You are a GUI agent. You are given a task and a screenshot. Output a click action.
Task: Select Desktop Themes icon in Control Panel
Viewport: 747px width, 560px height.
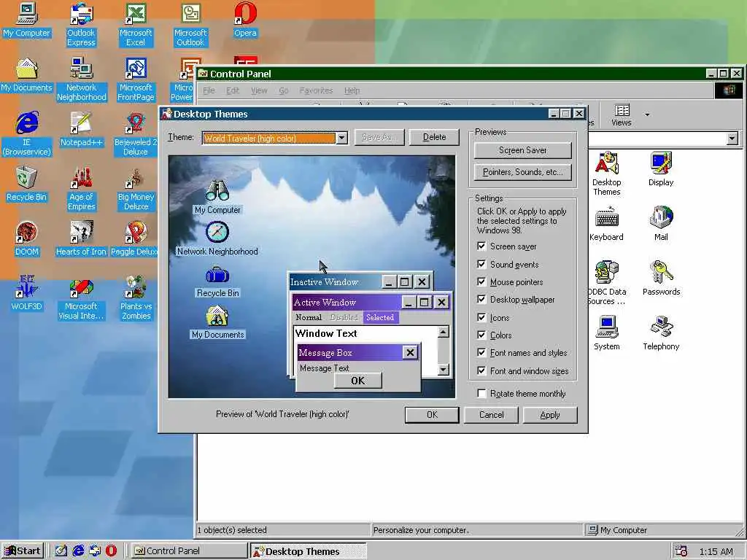point(606,174)
